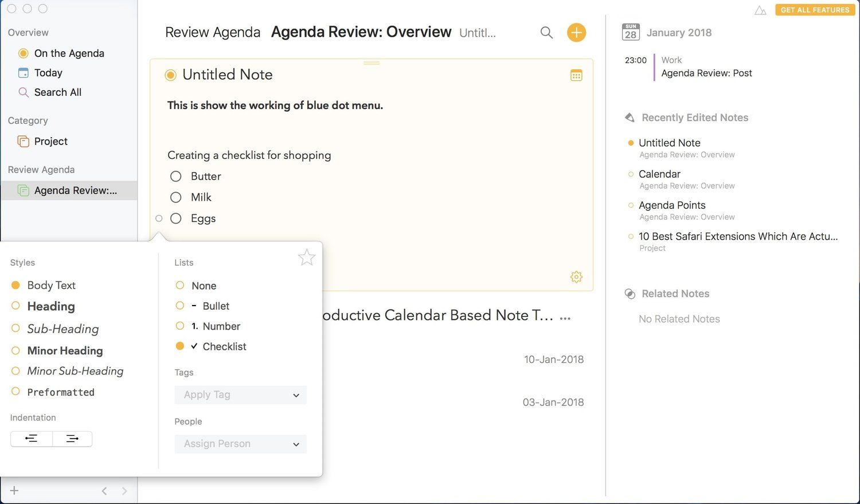Open the ellipsis menu beside the note title
The image size is (860, 504).
pyautogui.click(x=565, y=318)
